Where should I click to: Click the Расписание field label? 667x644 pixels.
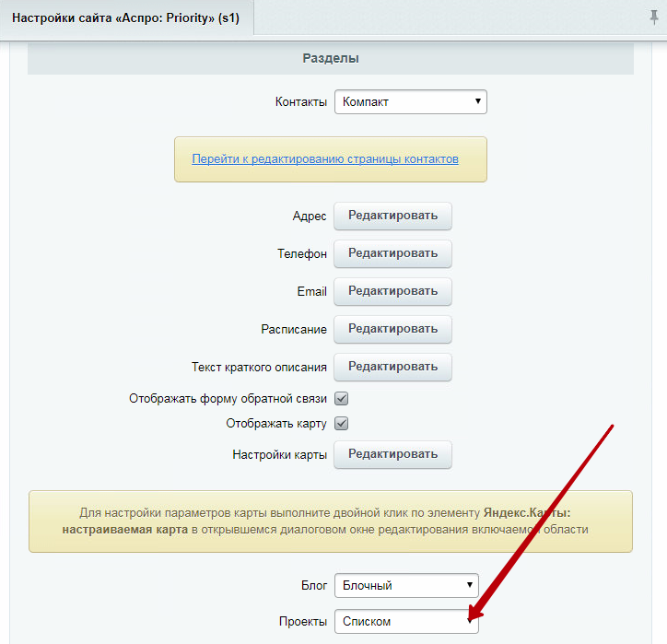(294, 330)
